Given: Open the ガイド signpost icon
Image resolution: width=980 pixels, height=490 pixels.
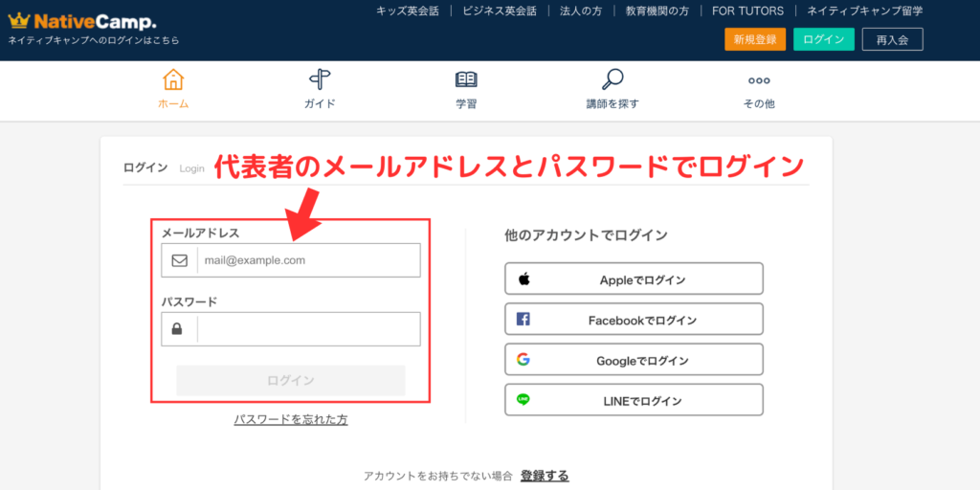Looking at the screenshot, I should coord(320,79).
